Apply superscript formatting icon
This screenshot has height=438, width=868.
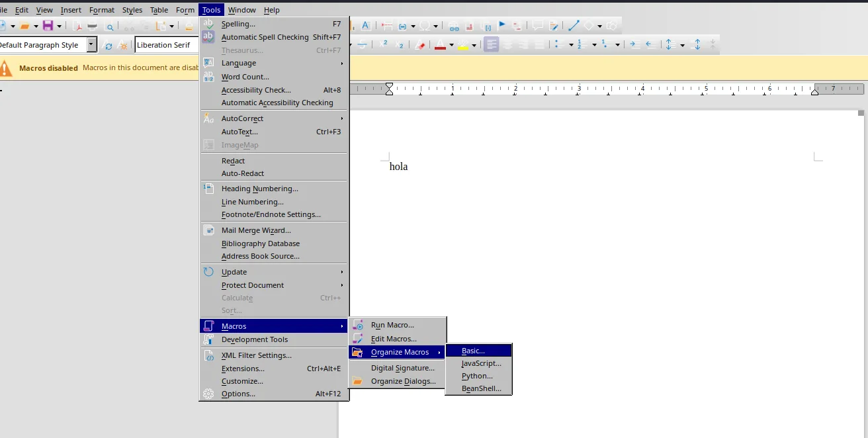(384, 44)
